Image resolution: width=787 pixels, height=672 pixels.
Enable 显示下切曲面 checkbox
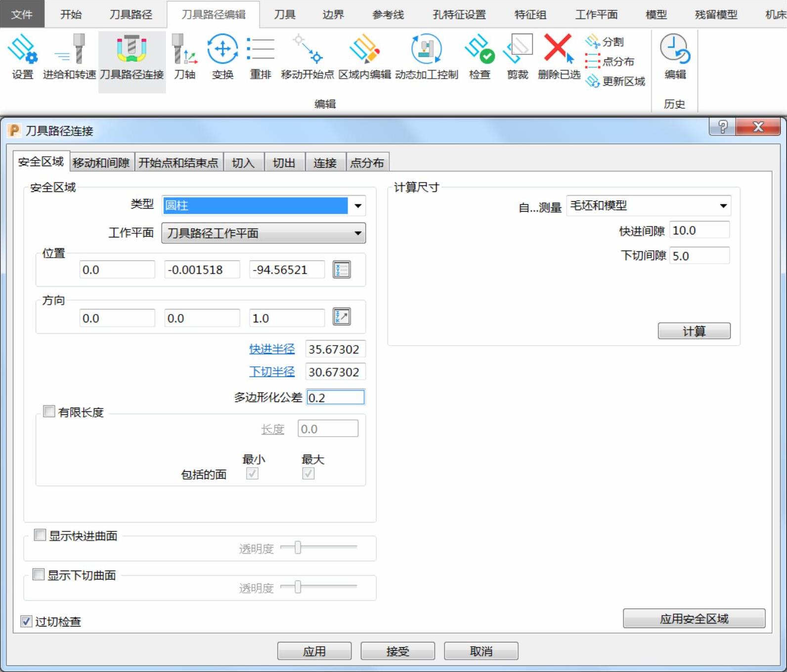(39, 574)
